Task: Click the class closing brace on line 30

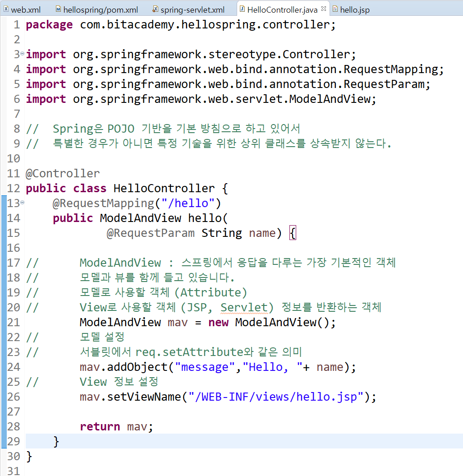Action: pos(29,456)
